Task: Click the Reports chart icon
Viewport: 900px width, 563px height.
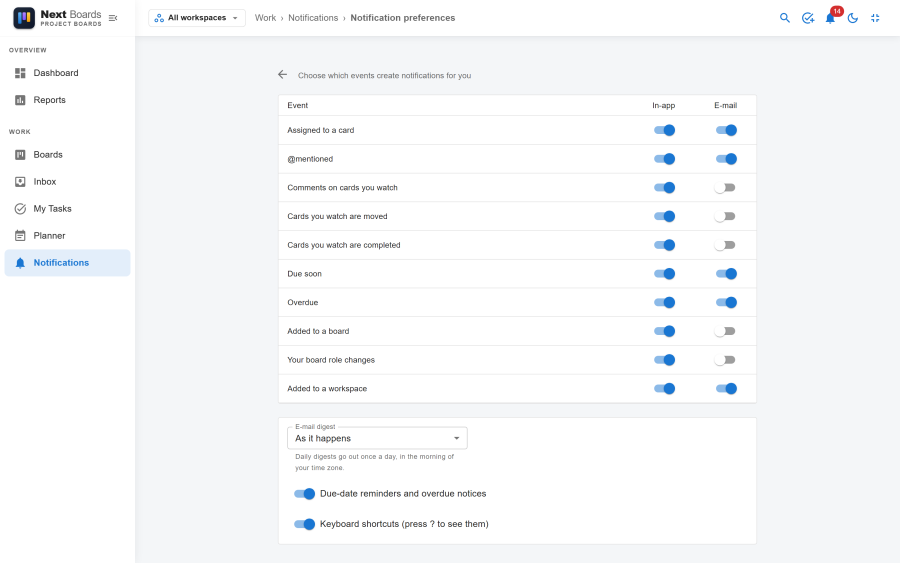Action: tap(20, 100)
